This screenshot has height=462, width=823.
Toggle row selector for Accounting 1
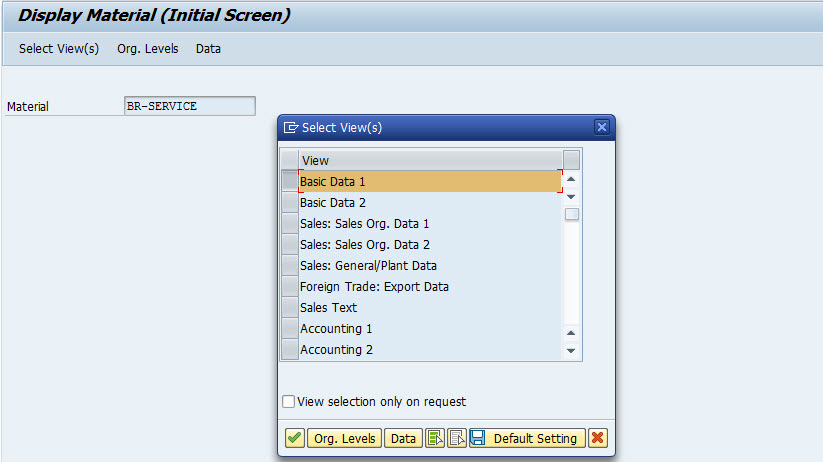click(x=290, y=329)
